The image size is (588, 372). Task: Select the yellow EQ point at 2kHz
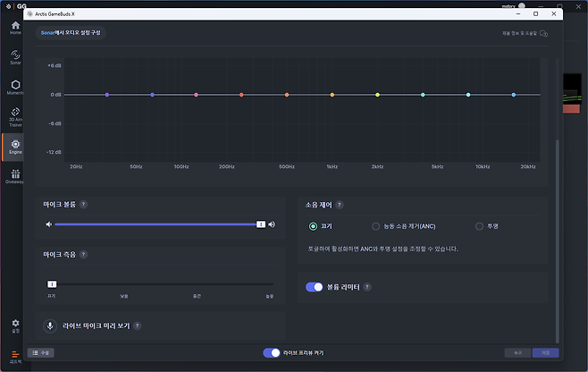pos(378,95)
